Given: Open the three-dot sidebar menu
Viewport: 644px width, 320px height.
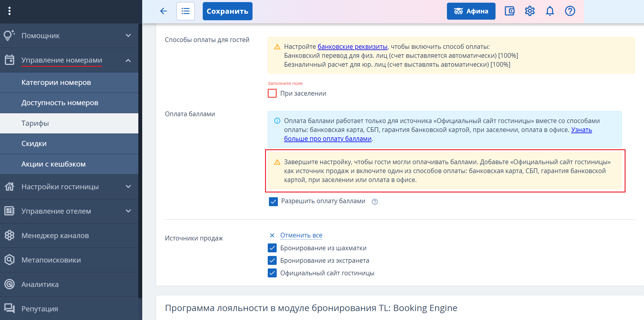Looking at the screenshot, I should pos(10,11).
